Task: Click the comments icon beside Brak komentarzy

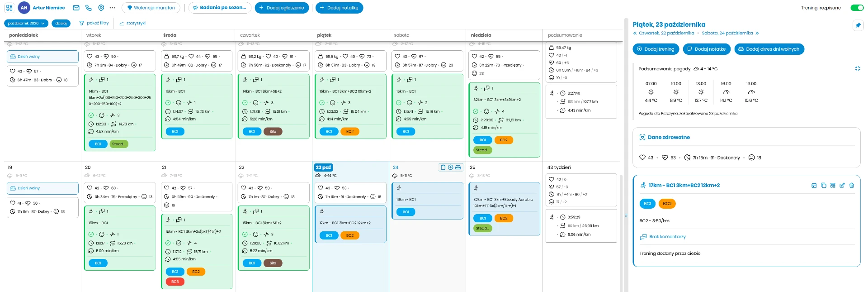Action: click(643, 237)
